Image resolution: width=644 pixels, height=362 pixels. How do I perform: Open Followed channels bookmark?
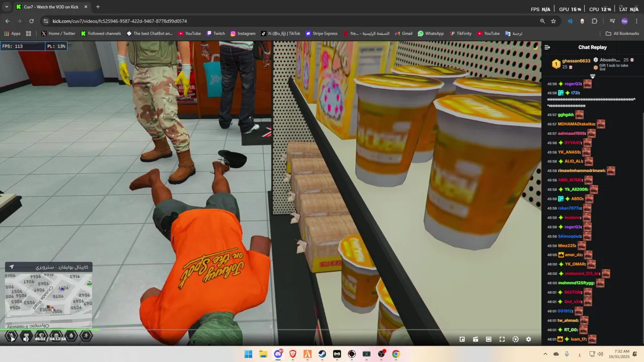[100, 34]
